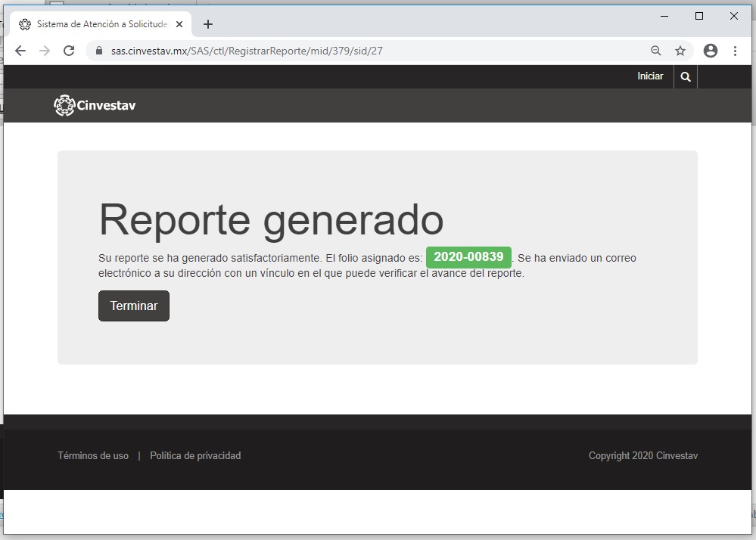Image resolution: width=756 pixels, height=540 pixels.
Task: Close the Sistema de Atención a Solicitudes tab
Action: [179, 24]
